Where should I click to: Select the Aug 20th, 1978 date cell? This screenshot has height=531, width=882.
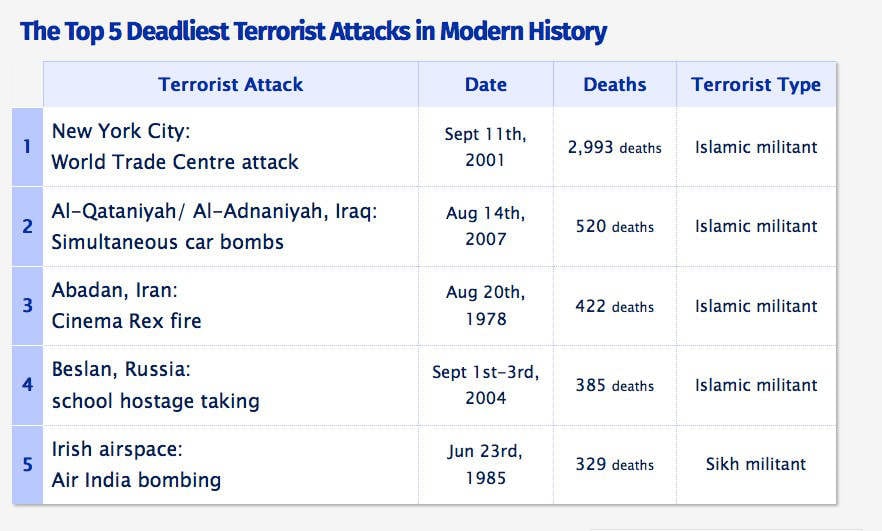pos(485,306)
